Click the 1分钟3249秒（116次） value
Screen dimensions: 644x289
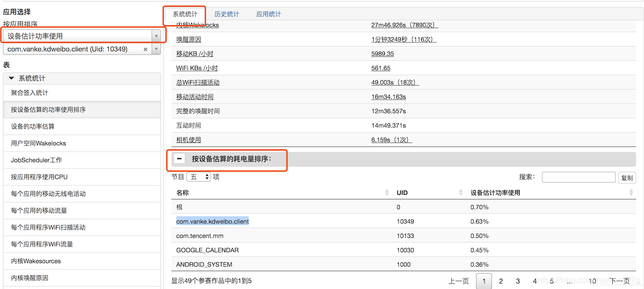click(x=404, y=40)
